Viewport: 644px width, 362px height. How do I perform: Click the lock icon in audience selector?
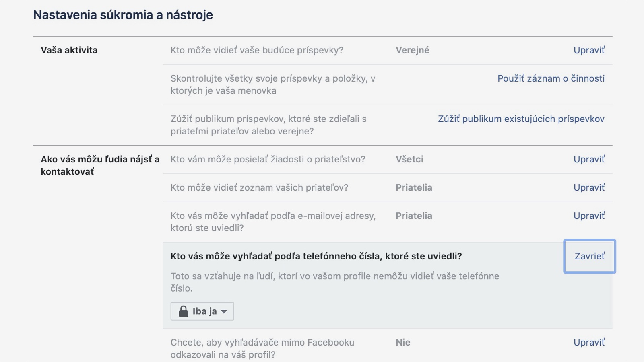pyautogui.click(x=183, y=311)
